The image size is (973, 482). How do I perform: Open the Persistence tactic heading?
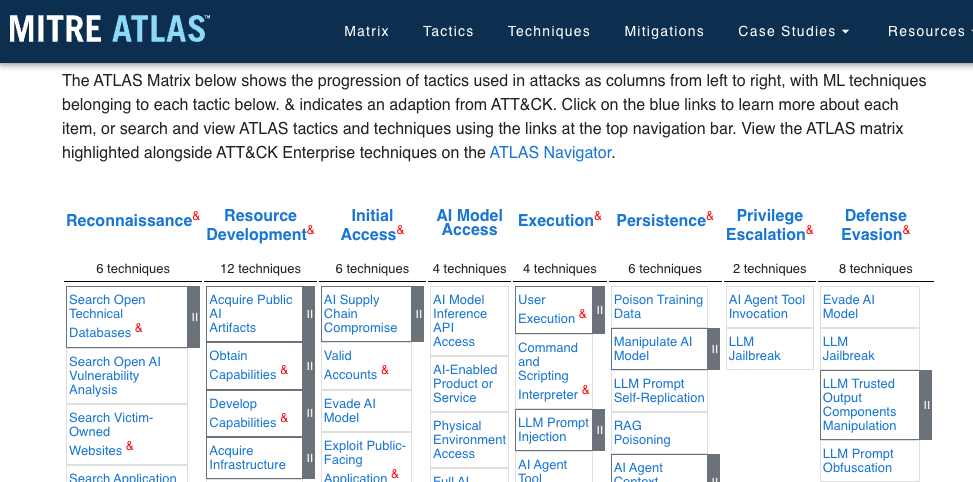point(661,220)
